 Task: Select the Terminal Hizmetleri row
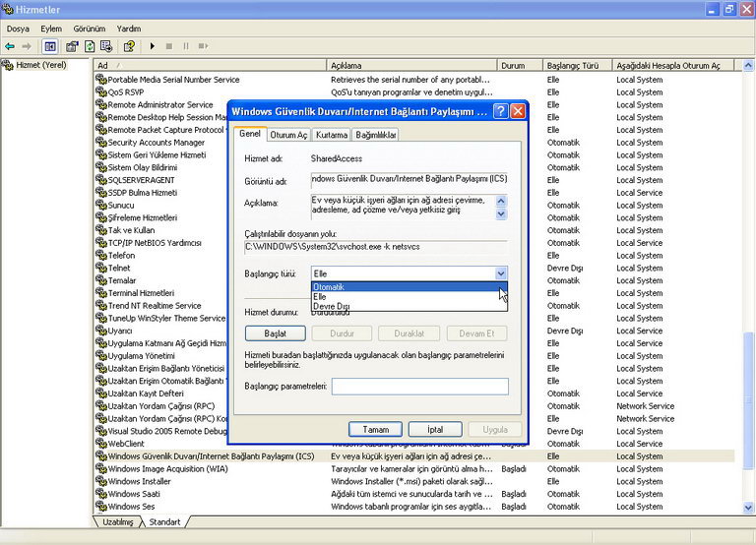pos(414,292)
